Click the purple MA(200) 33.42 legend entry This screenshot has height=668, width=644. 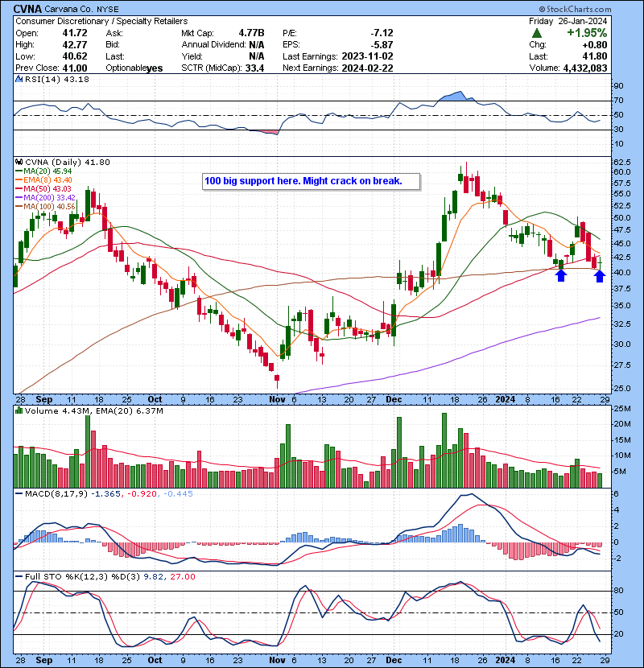[x=45, y=198]
